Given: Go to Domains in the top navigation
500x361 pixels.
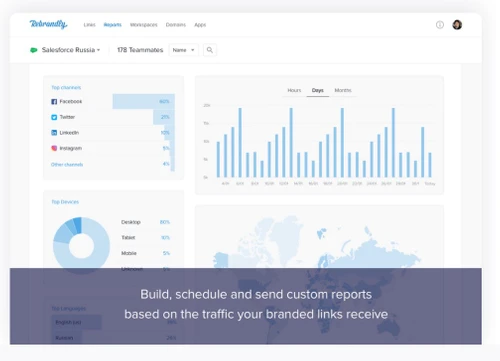Looking at the screenshot, I should pos(176,25).
